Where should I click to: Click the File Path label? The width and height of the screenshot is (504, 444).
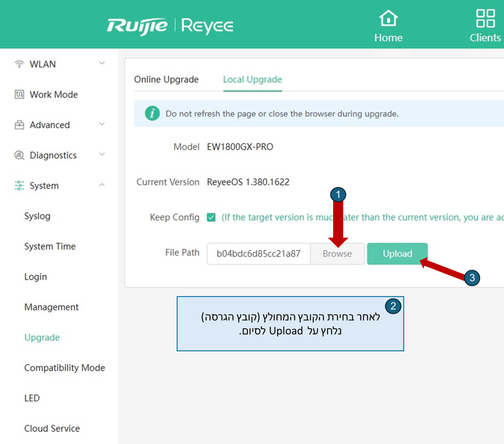click(182, 253)
